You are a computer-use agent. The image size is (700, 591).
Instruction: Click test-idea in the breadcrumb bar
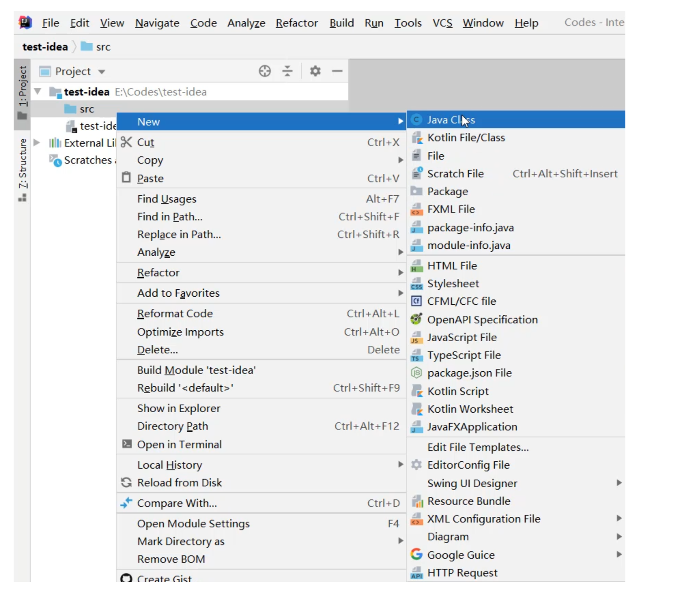pos(45,47)
